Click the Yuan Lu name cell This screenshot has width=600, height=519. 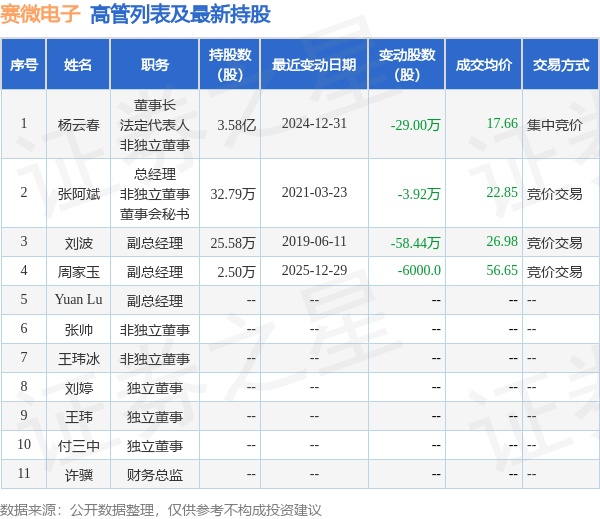[x=78, y=300]
